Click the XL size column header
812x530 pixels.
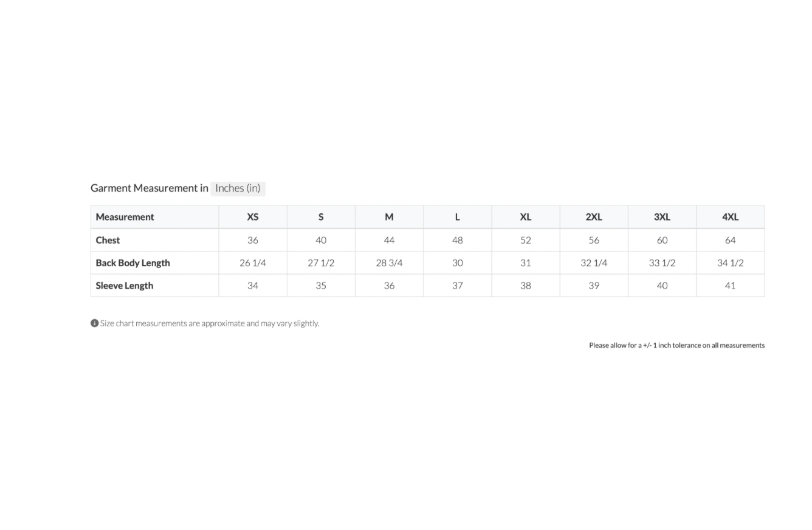(x=526, y=217)
